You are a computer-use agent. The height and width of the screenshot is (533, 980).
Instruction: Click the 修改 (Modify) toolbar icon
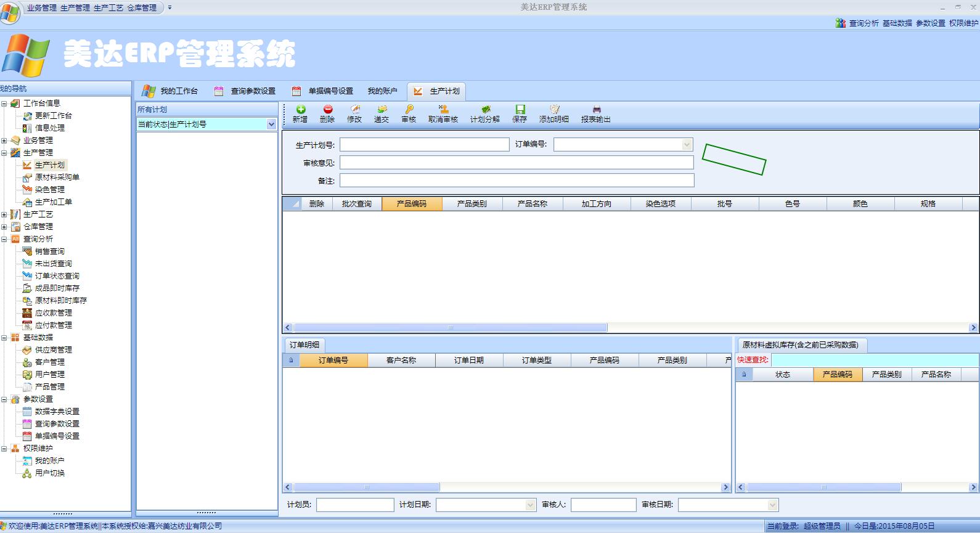point(354,110)
